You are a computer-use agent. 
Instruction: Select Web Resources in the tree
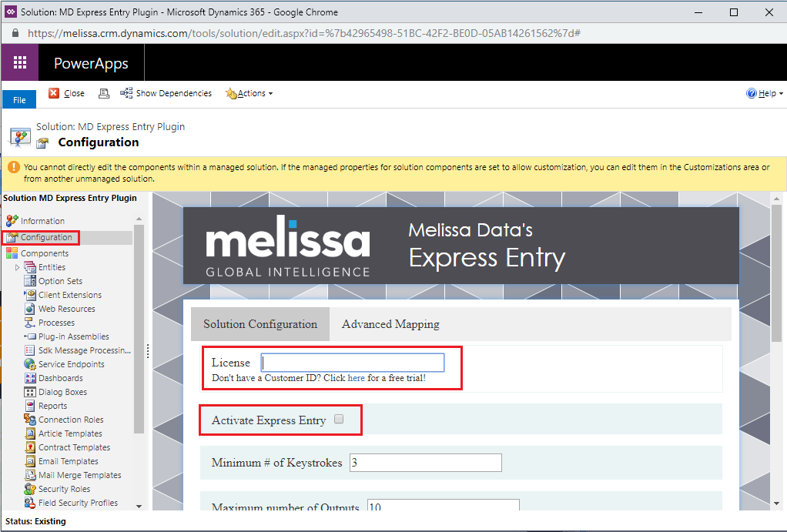[66, 309]
